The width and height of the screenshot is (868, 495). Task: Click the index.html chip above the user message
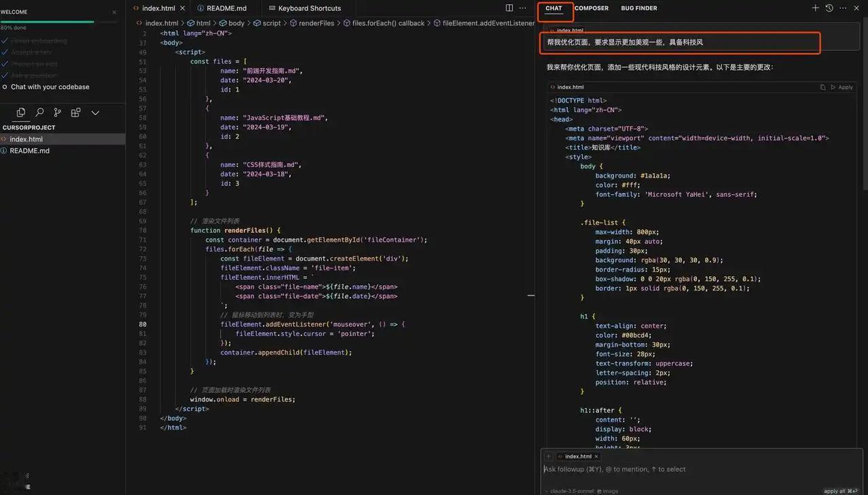coord(566,31)
